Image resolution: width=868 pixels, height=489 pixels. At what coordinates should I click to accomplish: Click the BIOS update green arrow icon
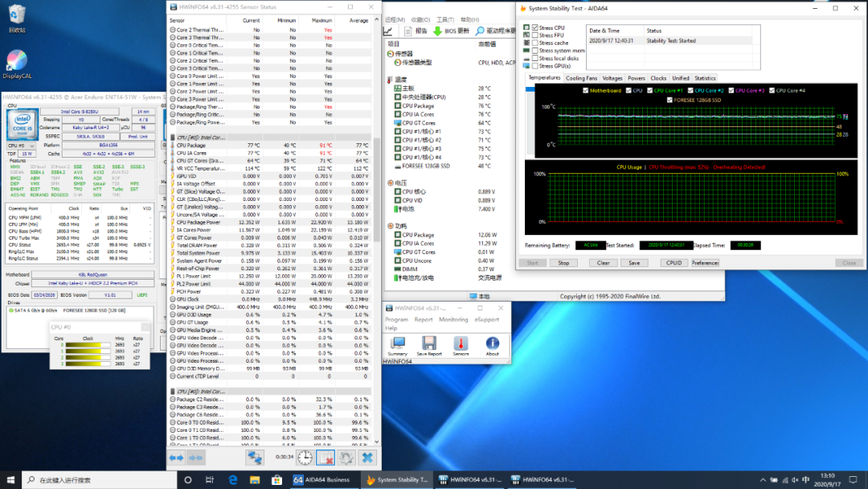pyautogui.click(x=438, y=31)
